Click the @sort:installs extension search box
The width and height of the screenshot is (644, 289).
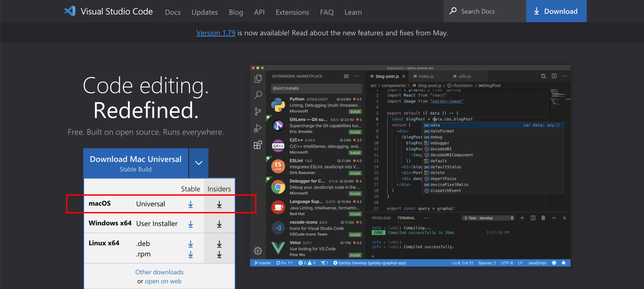tap(316, 88)
